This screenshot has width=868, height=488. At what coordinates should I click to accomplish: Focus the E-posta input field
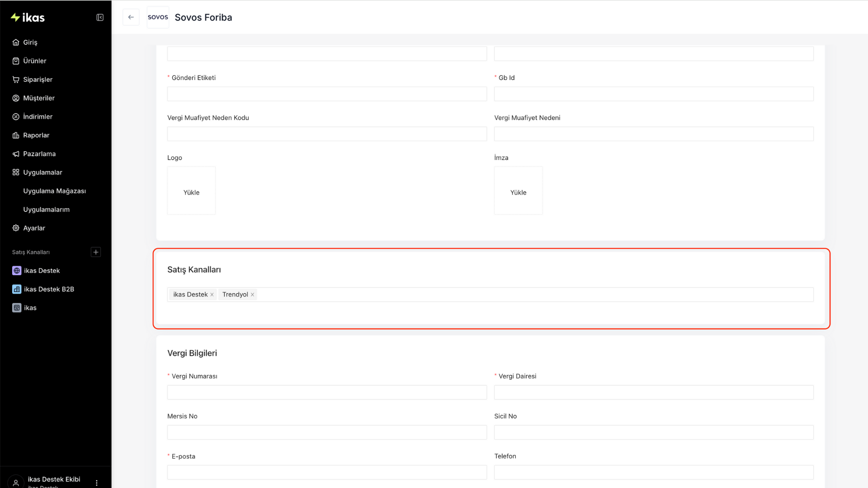click(x=327, y=472)
